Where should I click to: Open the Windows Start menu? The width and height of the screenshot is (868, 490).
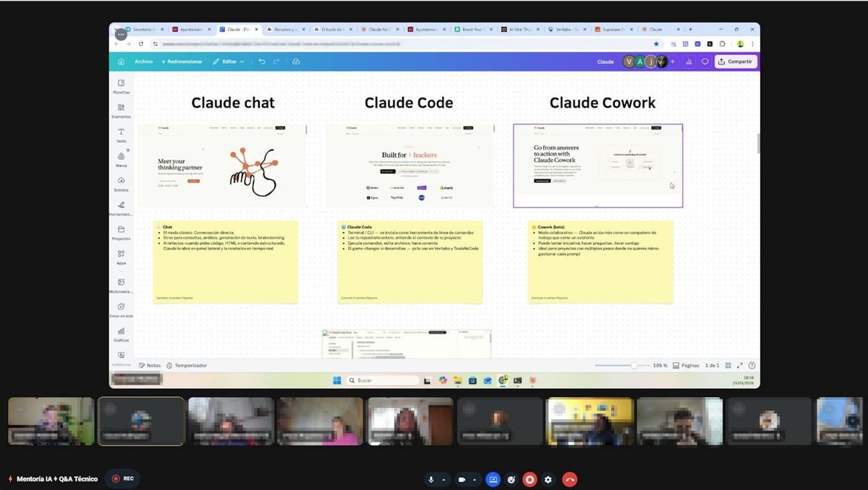(x=336, y=380)
